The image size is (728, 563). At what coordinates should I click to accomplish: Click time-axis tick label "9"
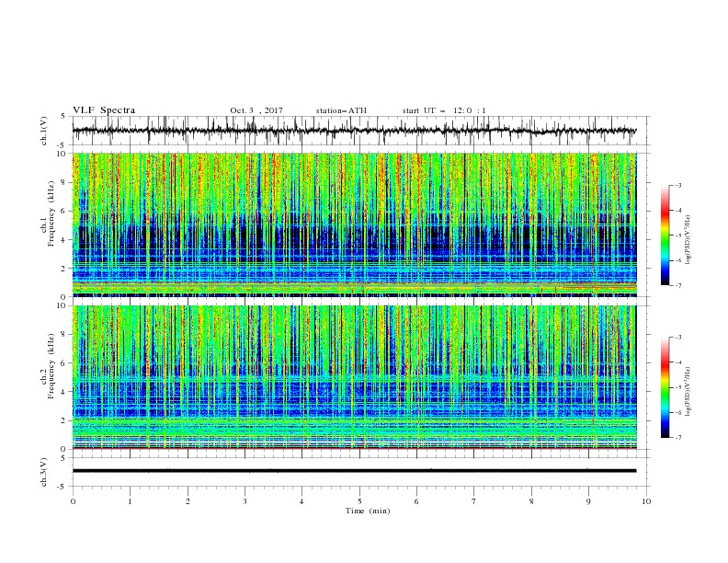588,501
